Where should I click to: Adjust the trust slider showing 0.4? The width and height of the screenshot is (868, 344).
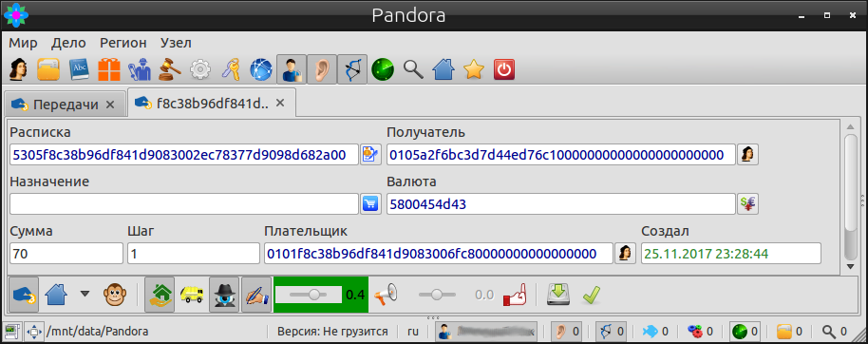(x=309, y=295)
